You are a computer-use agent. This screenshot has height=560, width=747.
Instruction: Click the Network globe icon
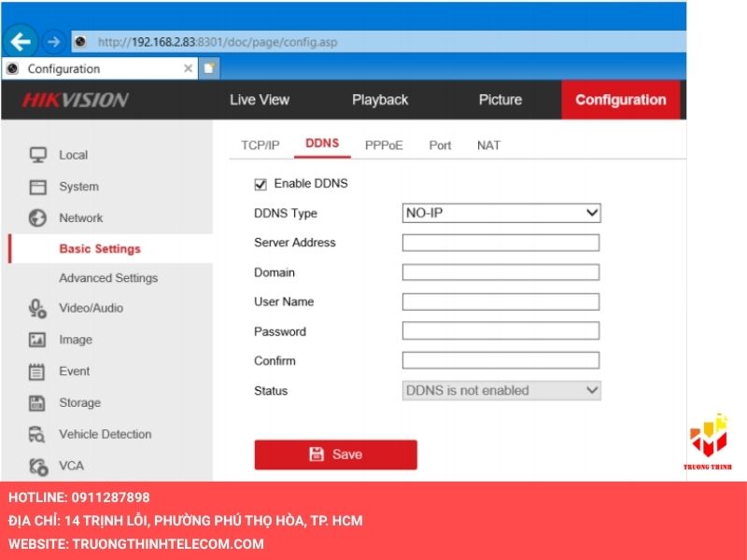(37, 218)
